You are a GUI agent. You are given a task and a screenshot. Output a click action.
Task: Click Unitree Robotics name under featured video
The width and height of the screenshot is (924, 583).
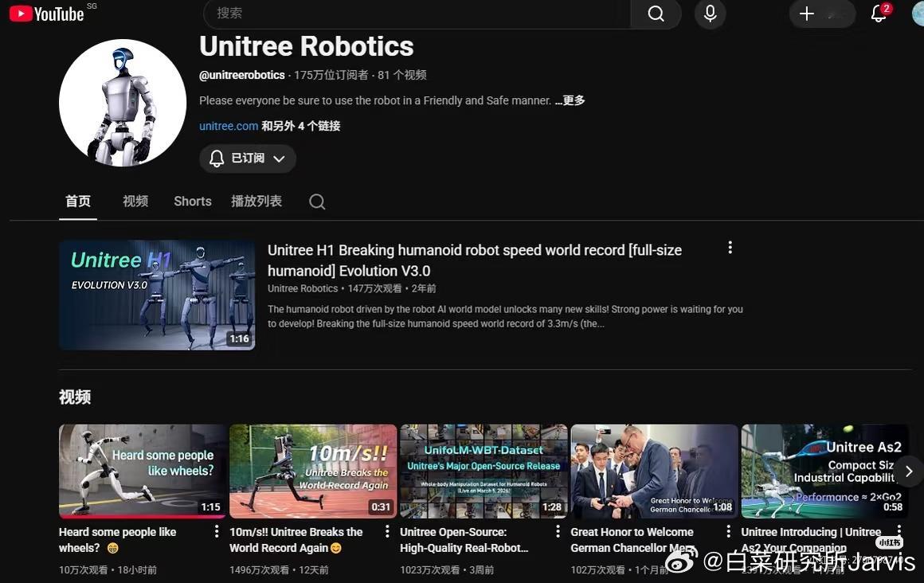point(303,289)
